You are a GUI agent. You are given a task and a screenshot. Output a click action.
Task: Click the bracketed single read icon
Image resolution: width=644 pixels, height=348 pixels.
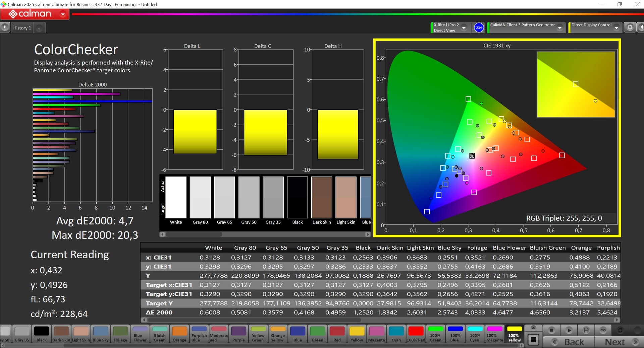pyautogui.click(x=586, y=330)
